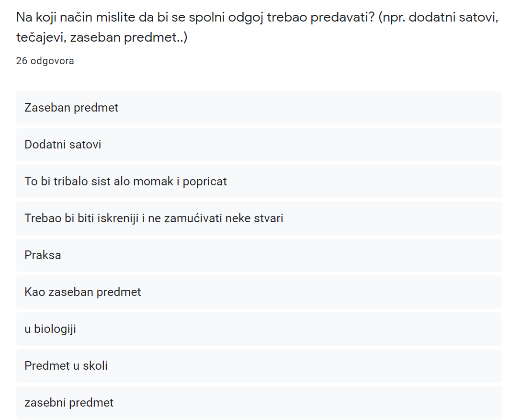Click the '26 odgovora' response count
The image size is (509, 420).
tap(45, 61)
